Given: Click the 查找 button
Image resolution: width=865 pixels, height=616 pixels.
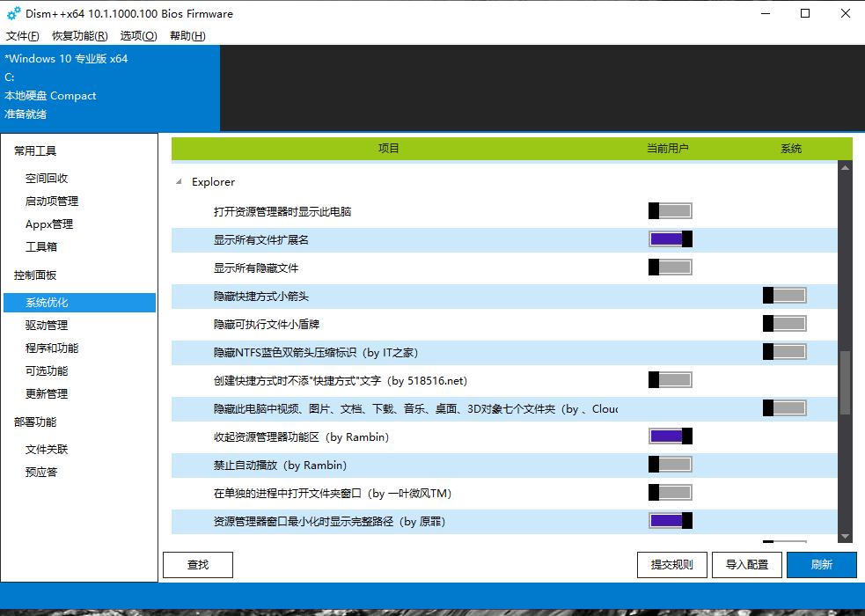Looking at the screenshot, I should [x=197, y=564].
